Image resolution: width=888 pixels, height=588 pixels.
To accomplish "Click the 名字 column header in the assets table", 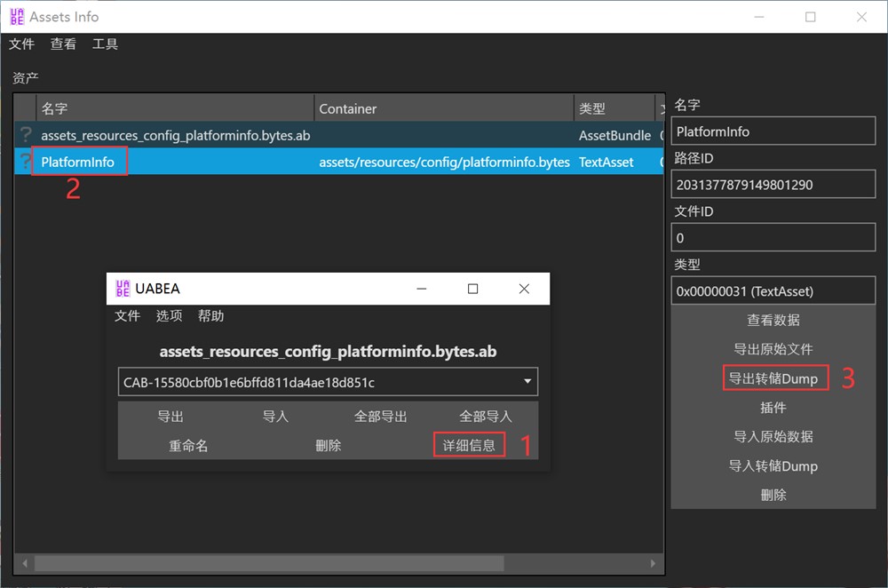I will click(175, 108).
